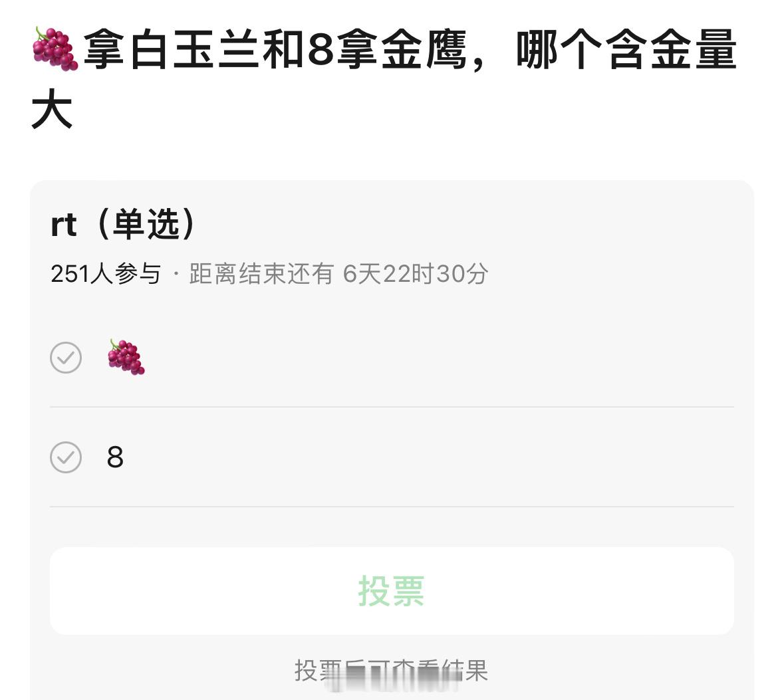Tap 哪个含金量 in the post title
Viewport: 784px width, 700px height.
626,49
